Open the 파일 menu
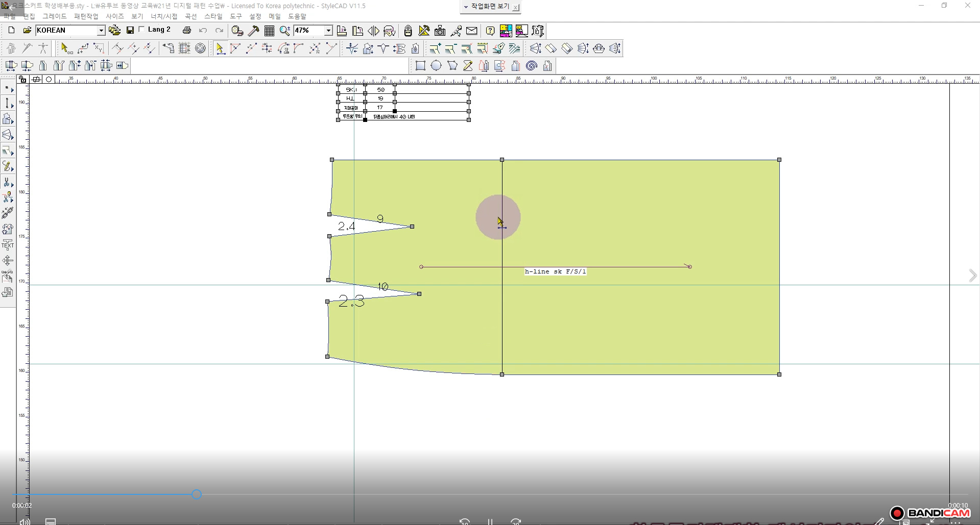 pyautogui.click(x=9, y=16)
